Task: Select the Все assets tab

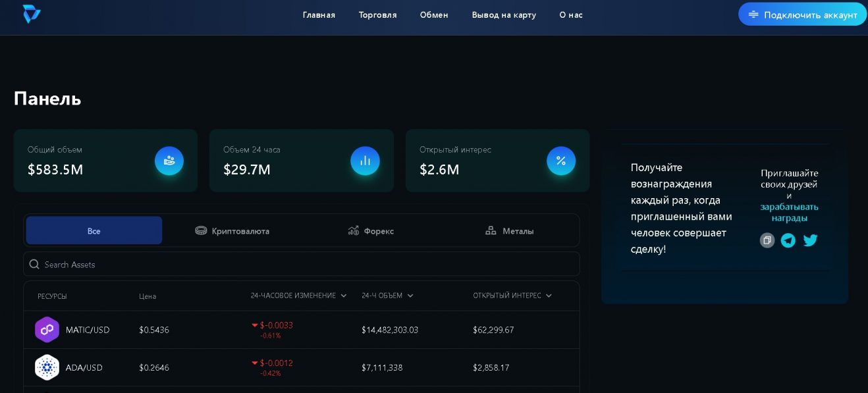Action: (94, 231)
